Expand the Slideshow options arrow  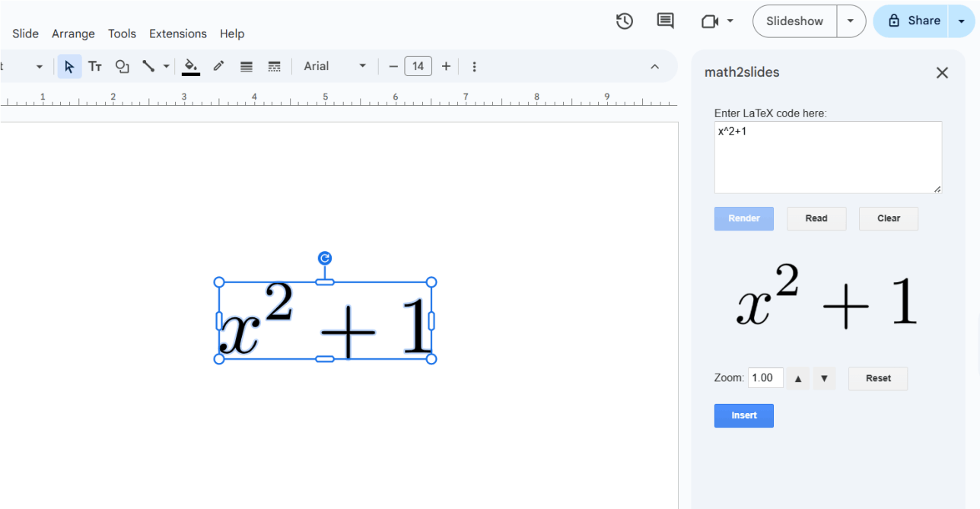coord(851,21)
